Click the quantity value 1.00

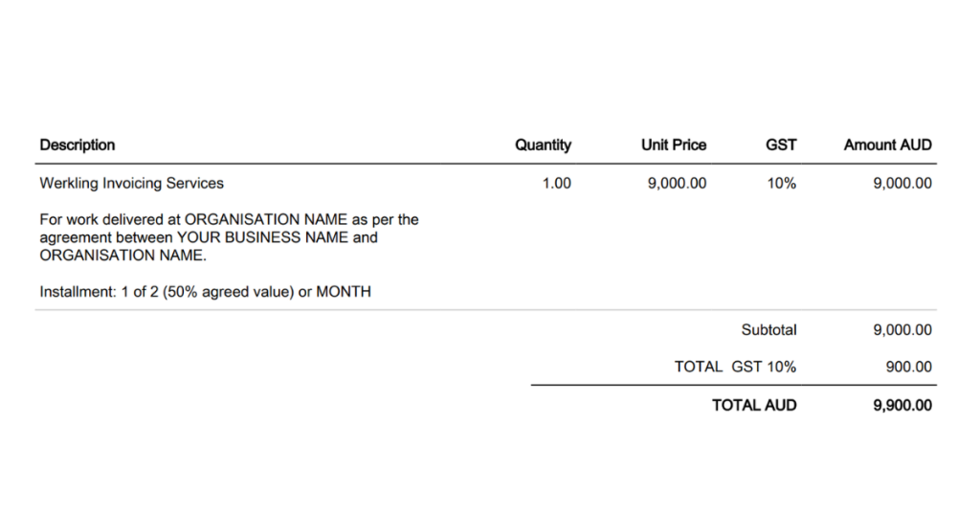point(556,183)
